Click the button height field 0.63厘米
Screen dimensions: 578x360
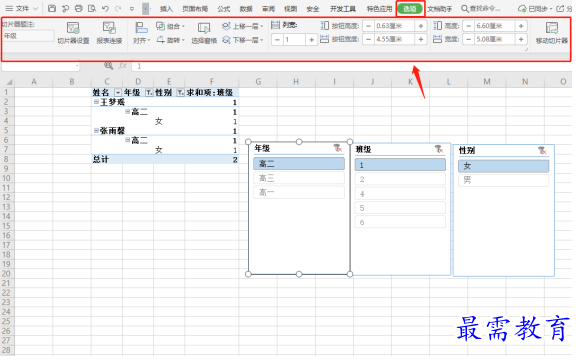point(394,26)
